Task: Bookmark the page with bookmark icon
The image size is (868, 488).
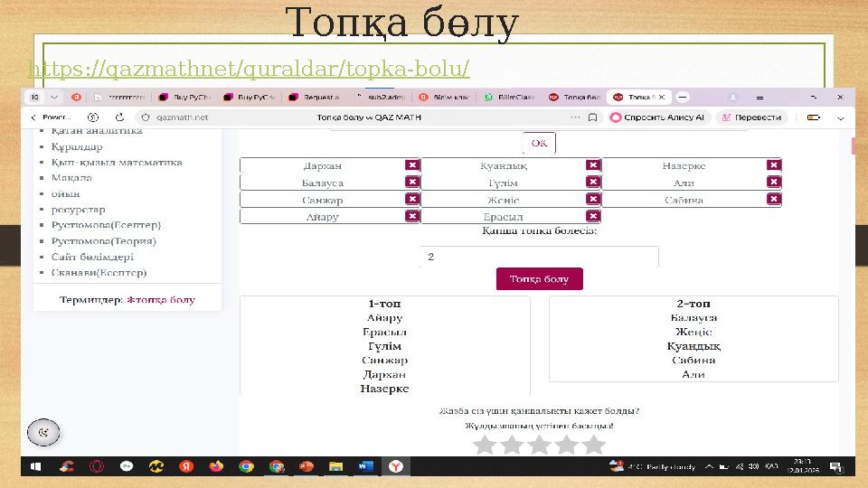Action: point(592,117)
